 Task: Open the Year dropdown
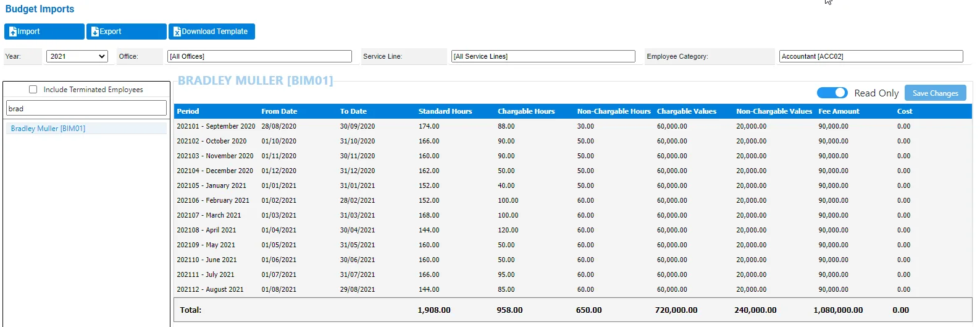point(77,56)
